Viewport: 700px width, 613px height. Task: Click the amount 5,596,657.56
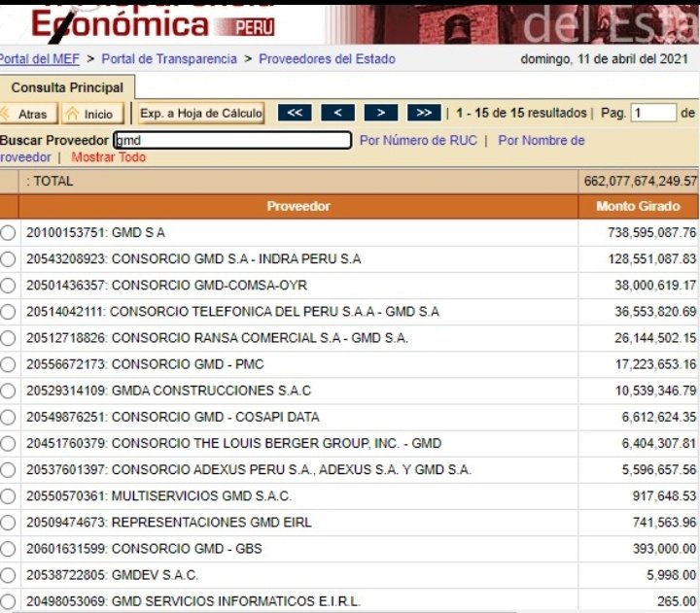[x=659, y=470]
